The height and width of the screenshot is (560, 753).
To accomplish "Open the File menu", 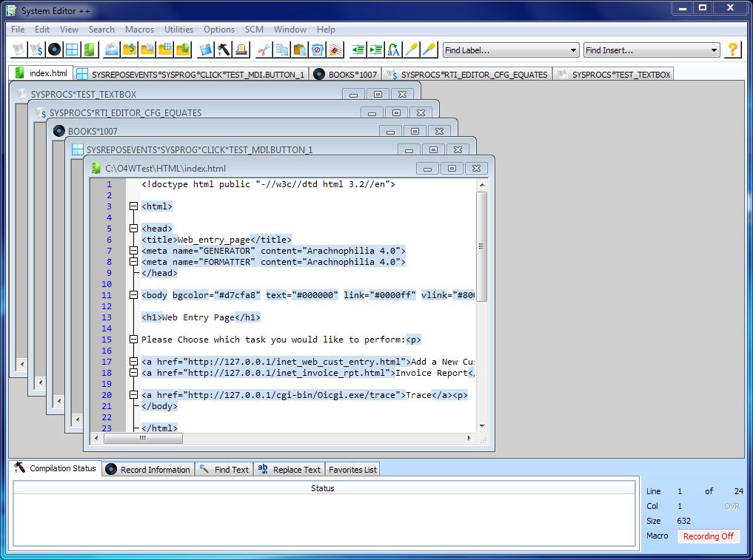I will pos(18,30).
